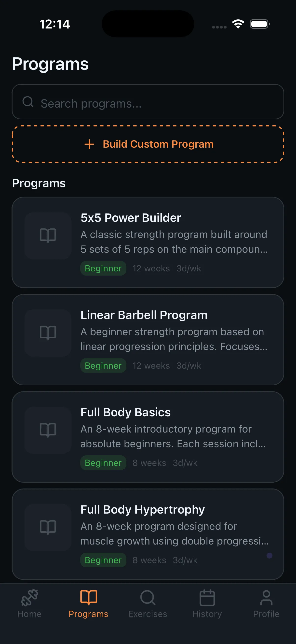The height and width of the screenshot is (644, 296).
Task: Open the Linear Barbell Program details
Action: click(x=148, y=340)
